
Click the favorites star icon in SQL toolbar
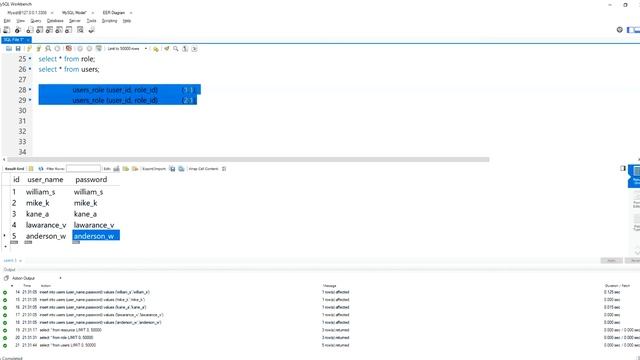click(x=156, y=49)
